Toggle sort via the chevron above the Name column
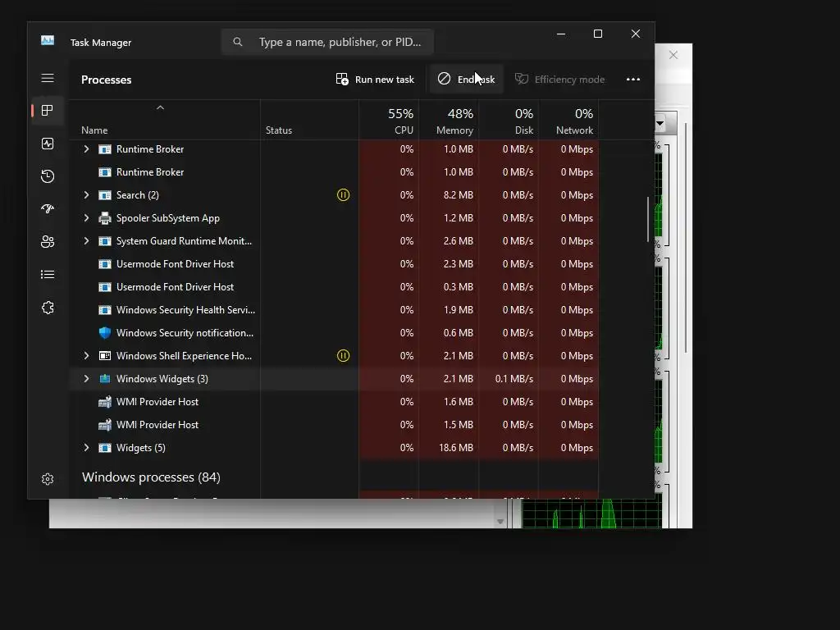The height and width of the screenshot is (630, 840). [160, 107]
